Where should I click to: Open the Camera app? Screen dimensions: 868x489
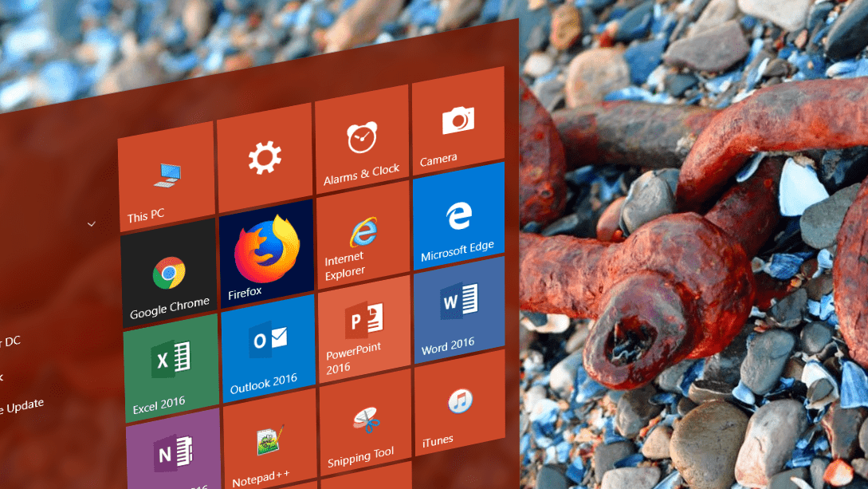(458, 124)
